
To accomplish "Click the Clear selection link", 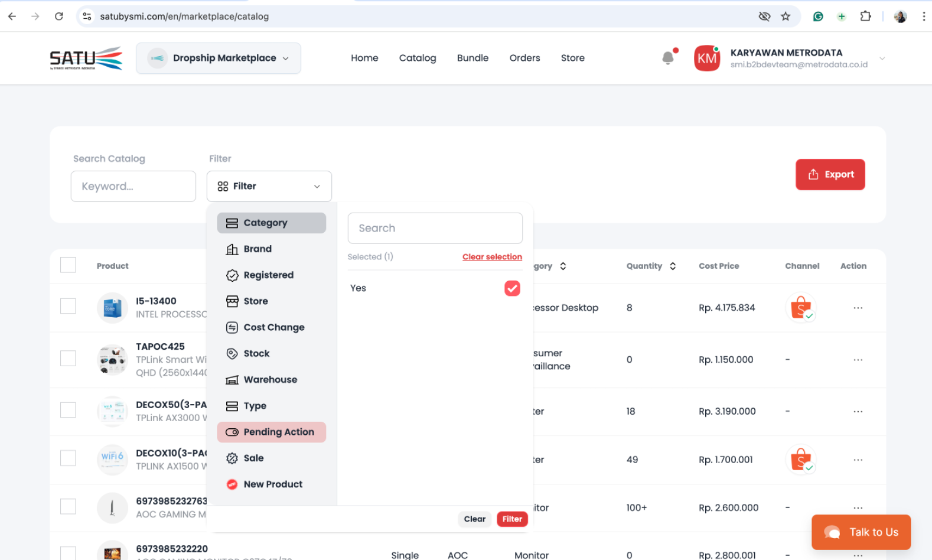I will (x=492, y=257).
